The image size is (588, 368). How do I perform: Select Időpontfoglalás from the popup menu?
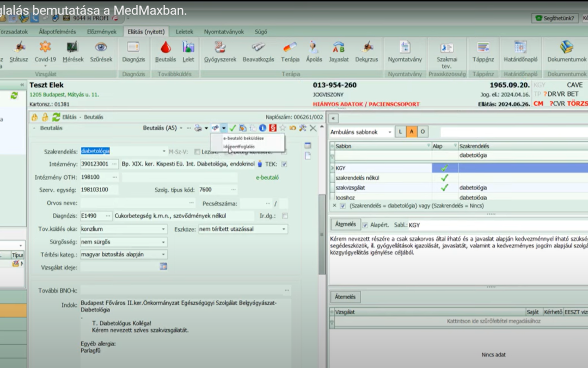[x=239, y=147]
